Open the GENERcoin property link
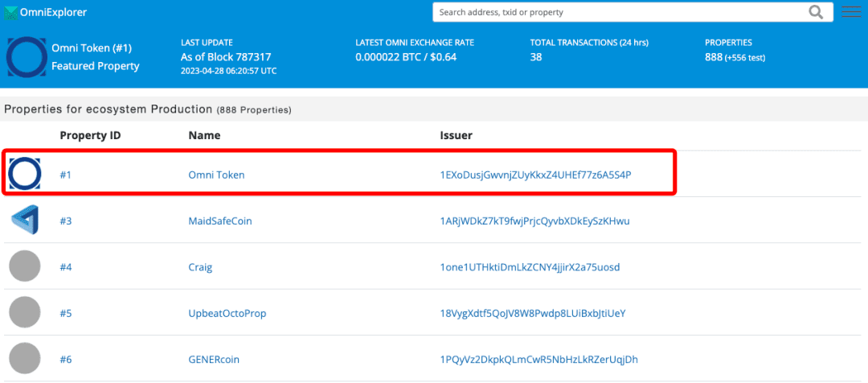 click(x=214, y=359)
